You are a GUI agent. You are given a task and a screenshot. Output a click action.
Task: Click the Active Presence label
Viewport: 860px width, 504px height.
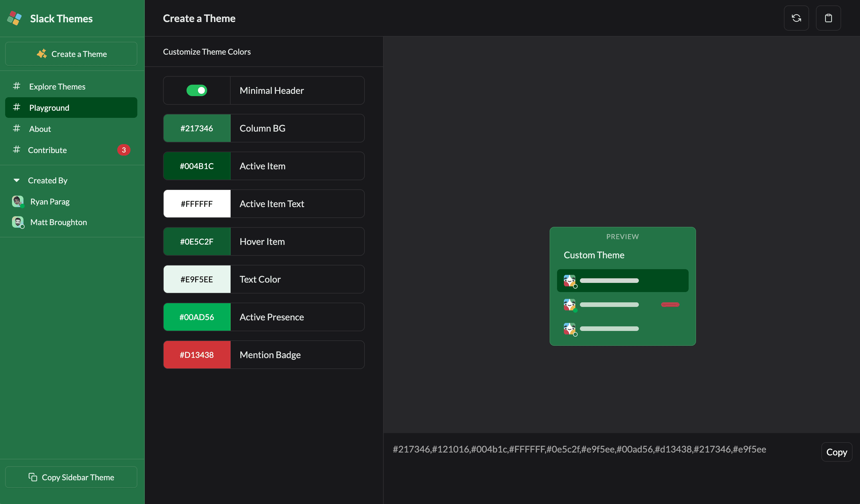[x=272, y=317]
